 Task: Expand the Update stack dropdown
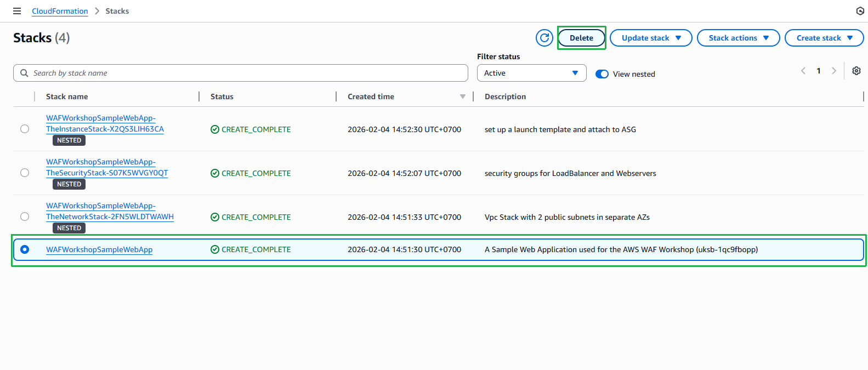pos(651,38)
